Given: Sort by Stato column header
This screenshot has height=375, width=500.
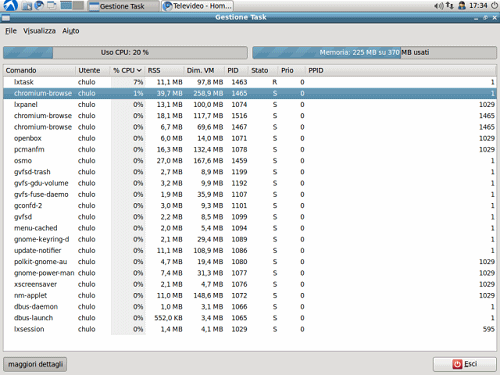Looking at the screenshot, I should [263, 70].
